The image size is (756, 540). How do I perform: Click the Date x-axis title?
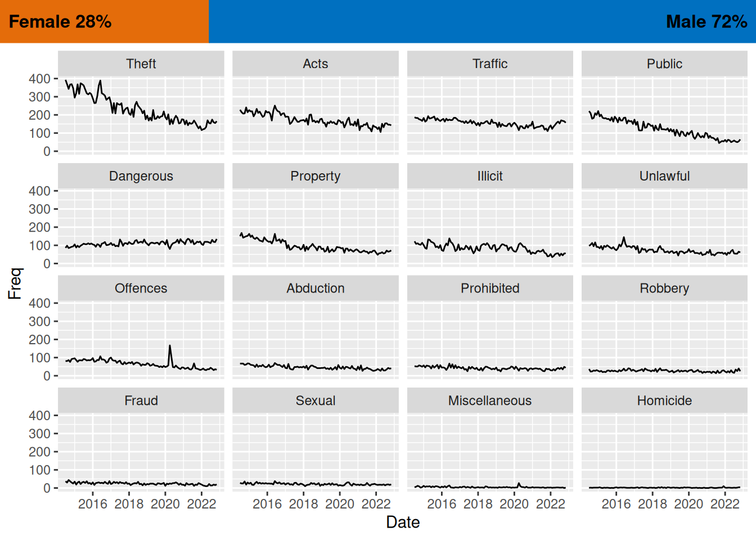(403, 523)
